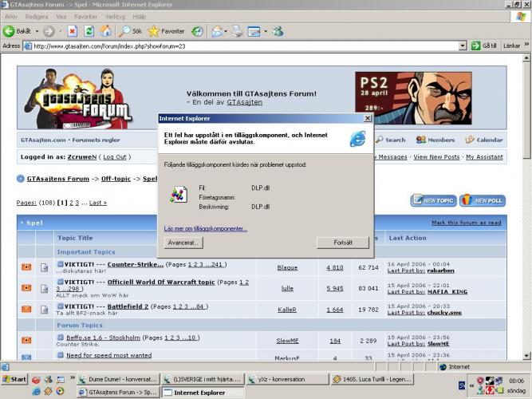Viewport: 532px width, 399px height.
Task: Expand the Länkar toolbar chevron
Action: coord(526,45)
